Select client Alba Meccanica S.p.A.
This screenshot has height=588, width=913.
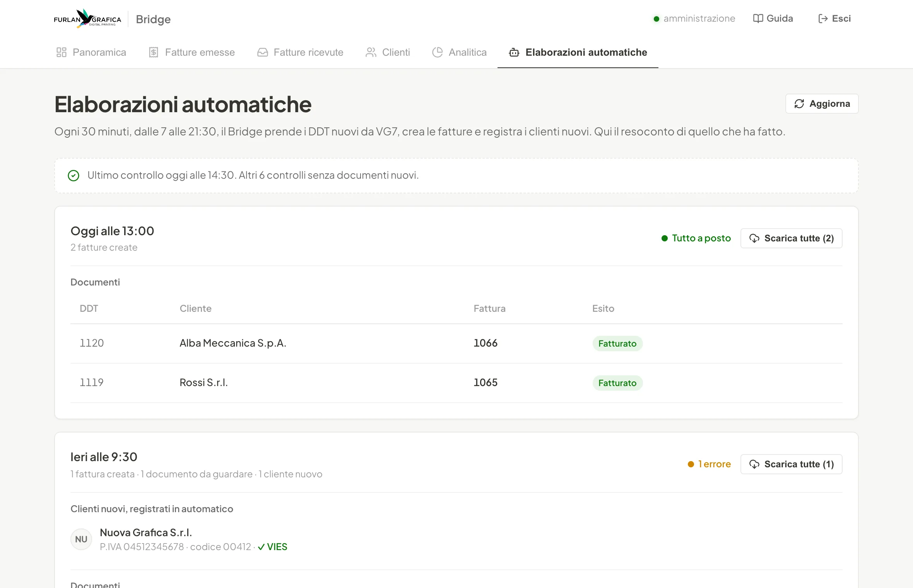(233, 343)
